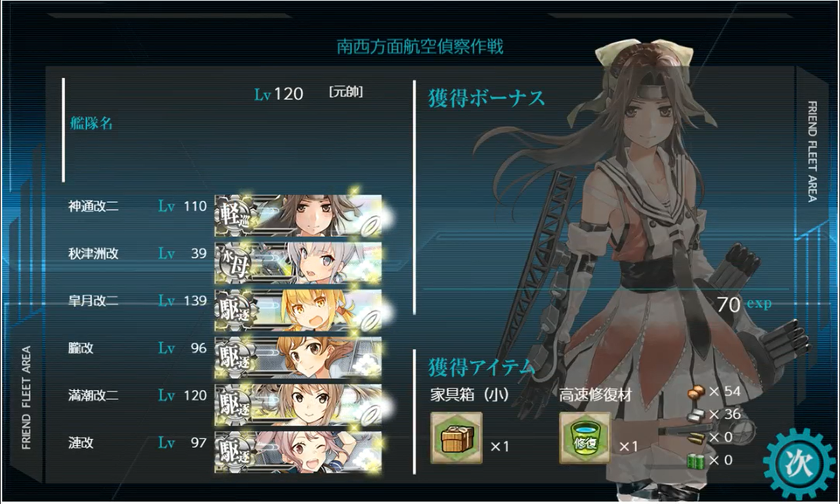
Task: Click the fuel resource icon ×54
Action: (x=696, y=392)
